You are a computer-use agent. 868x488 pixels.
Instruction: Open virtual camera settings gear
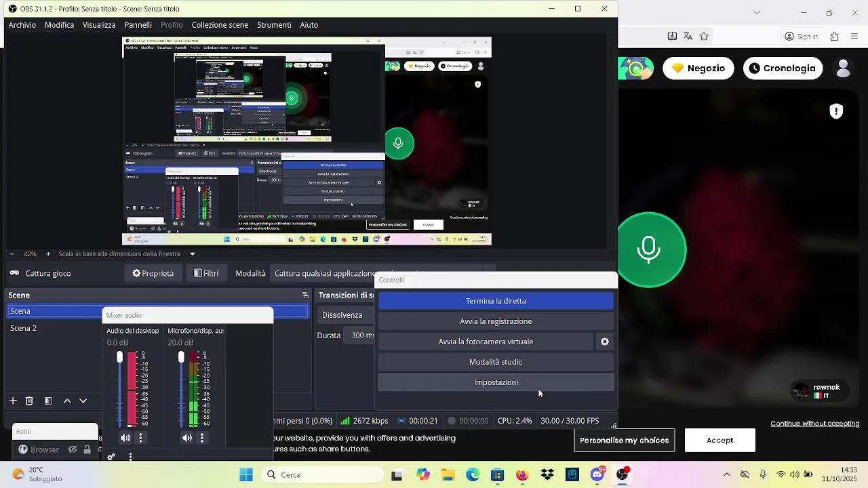(x=605, y=342)
